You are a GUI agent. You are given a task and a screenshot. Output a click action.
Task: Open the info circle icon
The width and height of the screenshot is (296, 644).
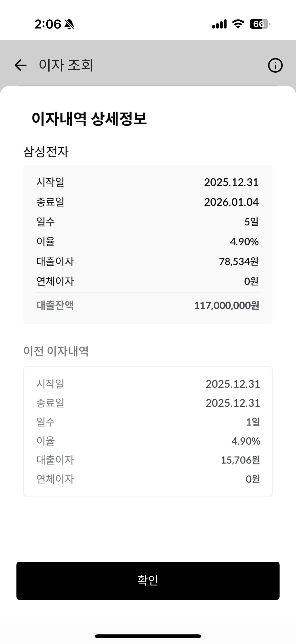click(275, 66)
